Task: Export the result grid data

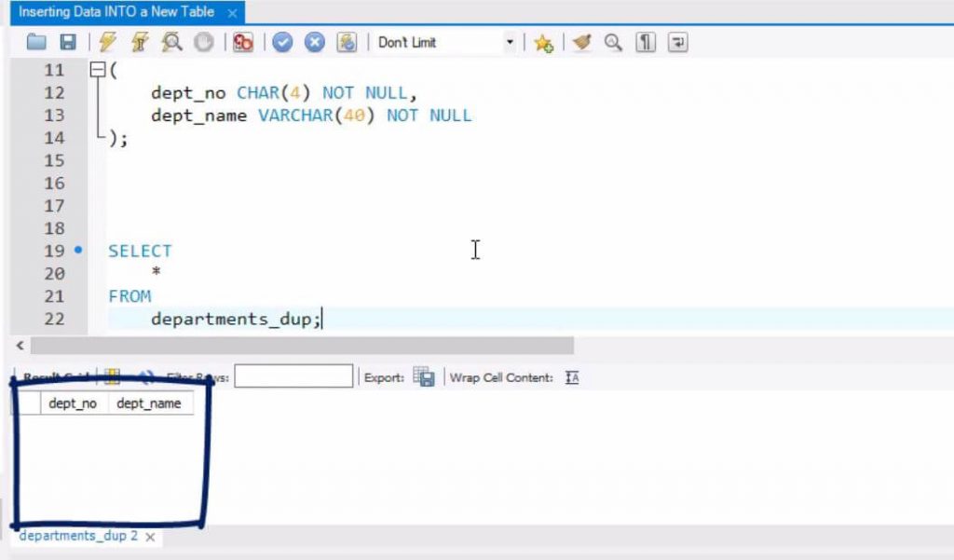Action: [424, 377]
